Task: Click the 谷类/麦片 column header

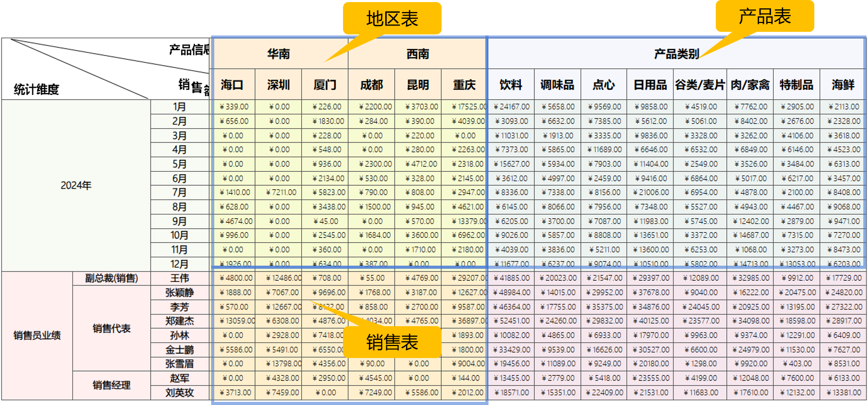Action: click(x=700, y=85)
